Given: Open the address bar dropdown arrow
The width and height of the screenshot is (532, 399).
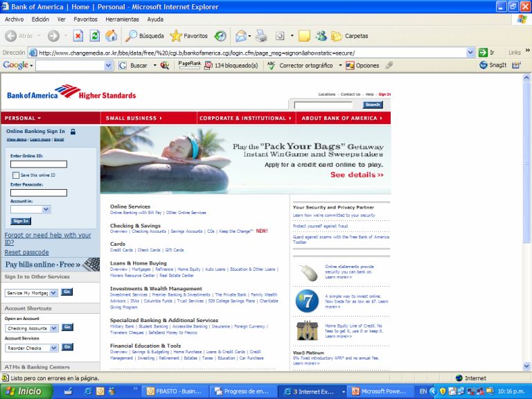Looking at the screenshot, I should pos(470,53).
